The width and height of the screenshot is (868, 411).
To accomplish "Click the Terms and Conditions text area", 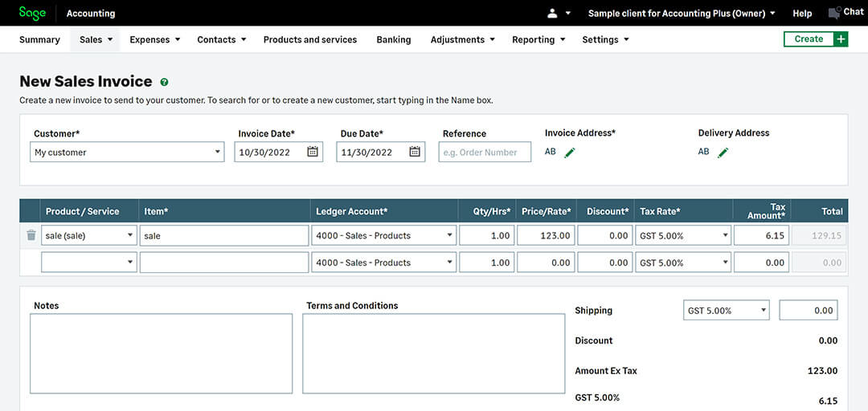I will tap(433, 353).
